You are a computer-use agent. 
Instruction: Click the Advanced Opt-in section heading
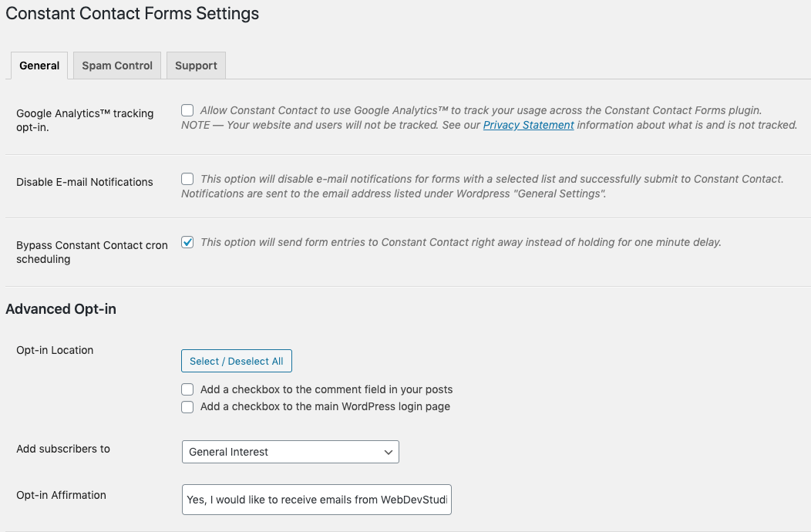(x=61, y=309)
